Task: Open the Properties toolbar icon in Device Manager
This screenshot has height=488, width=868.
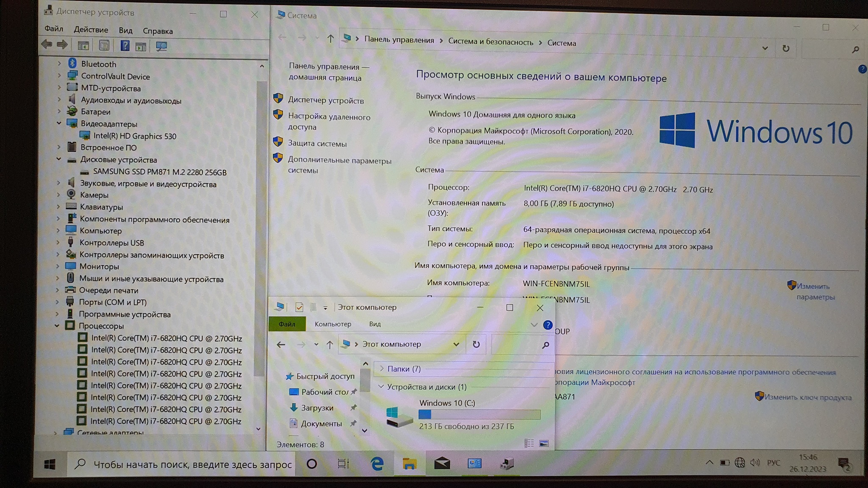Action: coord(104,45)
